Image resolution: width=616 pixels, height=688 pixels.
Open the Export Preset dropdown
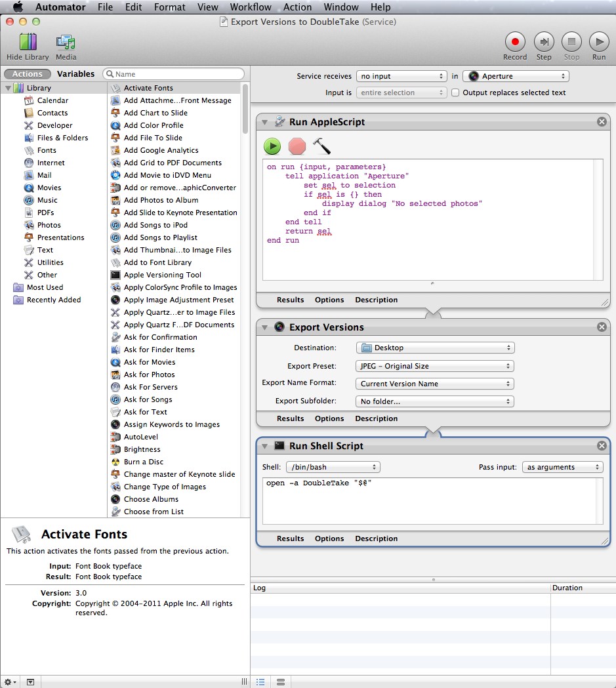point(435,366)
